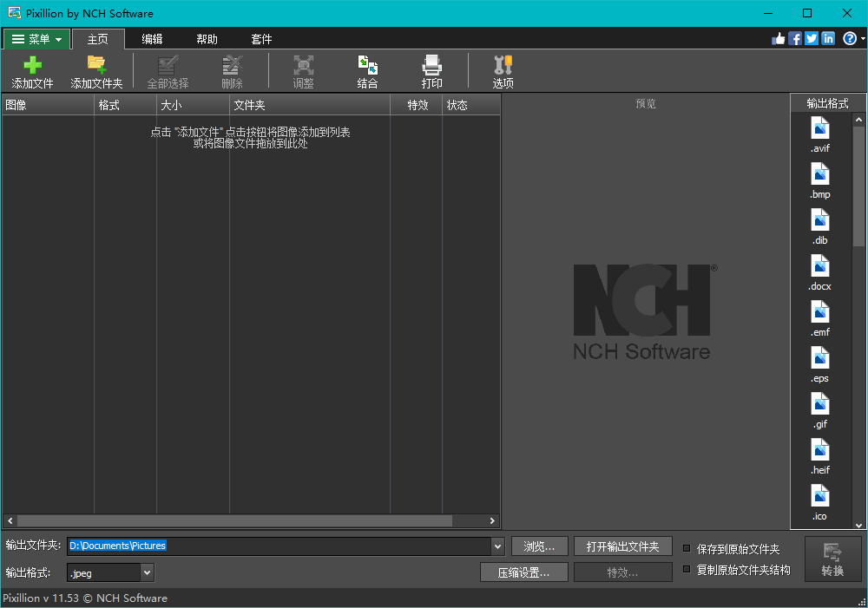The width and height of the screenshot is (868, 608).
Task: Open the Twitter share icon
Action: 812,38
